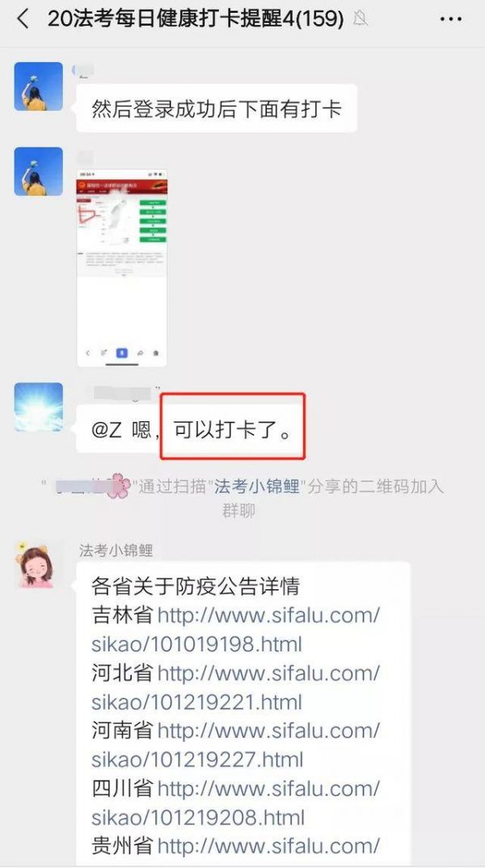
Task: Open the shared phone screenshot image
Action: coord(122,268)
